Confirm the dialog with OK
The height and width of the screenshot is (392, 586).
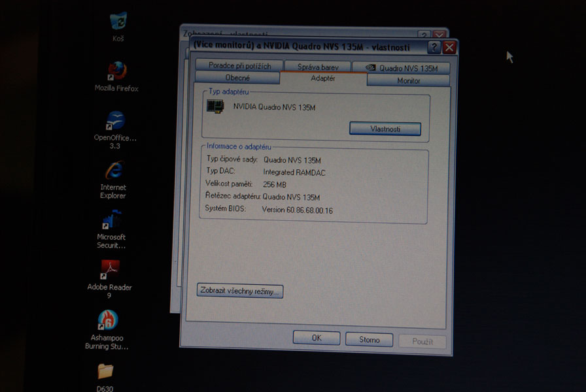coord(317,338)
